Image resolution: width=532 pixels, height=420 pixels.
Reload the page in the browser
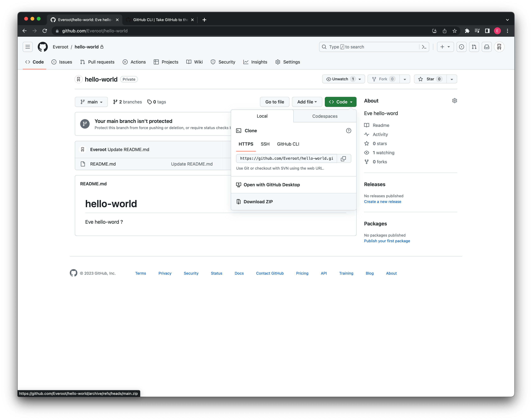45,31
